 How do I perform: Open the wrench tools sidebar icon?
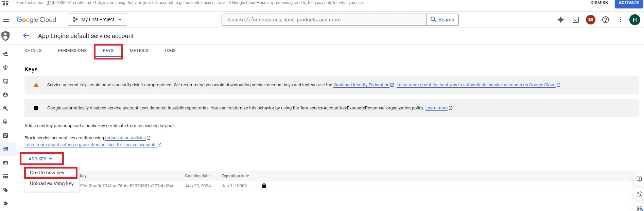(5, 108)
